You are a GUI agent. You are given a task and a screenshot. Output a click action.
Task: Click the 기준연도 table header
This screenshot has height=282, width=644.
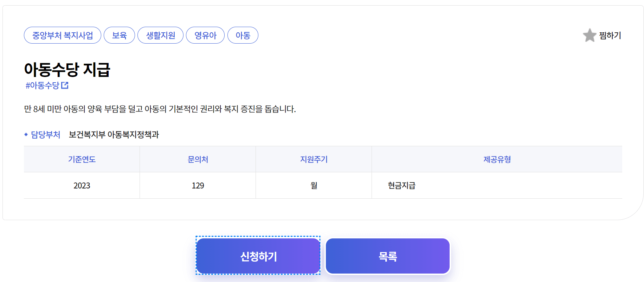[82, 159]
